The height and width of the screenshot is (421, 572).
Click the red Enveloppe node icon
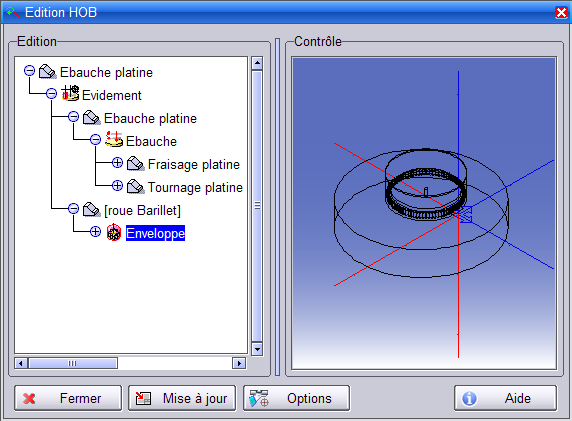pyautogui.click(x=114, y=232)
